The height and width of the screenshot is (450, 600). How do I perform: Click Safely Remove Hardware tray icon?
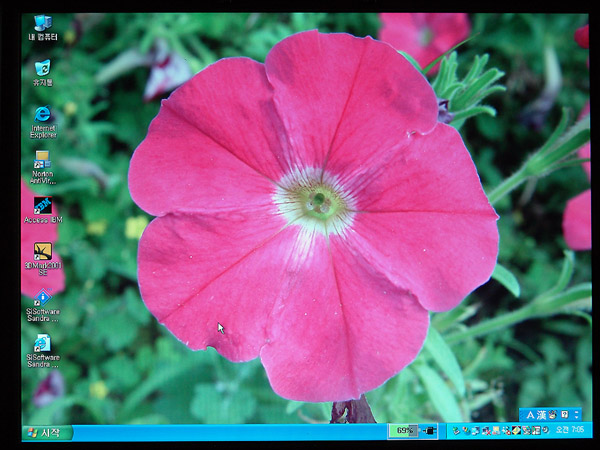tap(456, 430)
